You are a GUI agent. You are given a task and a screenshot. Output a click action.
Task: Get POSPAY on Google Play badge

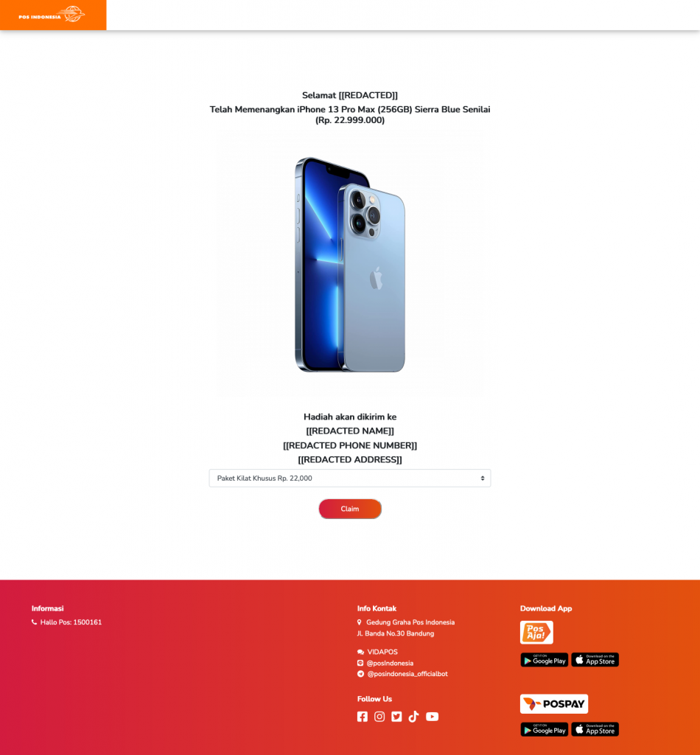pos(544,729)
